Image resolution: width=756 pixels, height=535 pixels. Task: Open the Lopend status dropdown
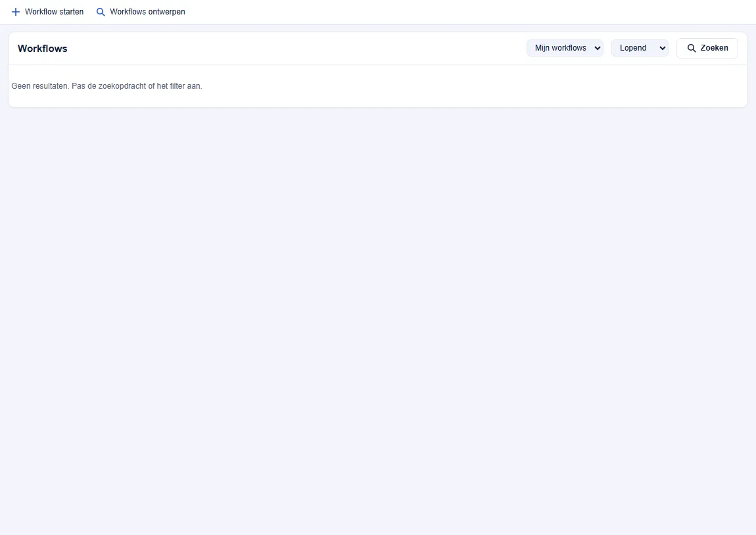(x=640, y=48)
